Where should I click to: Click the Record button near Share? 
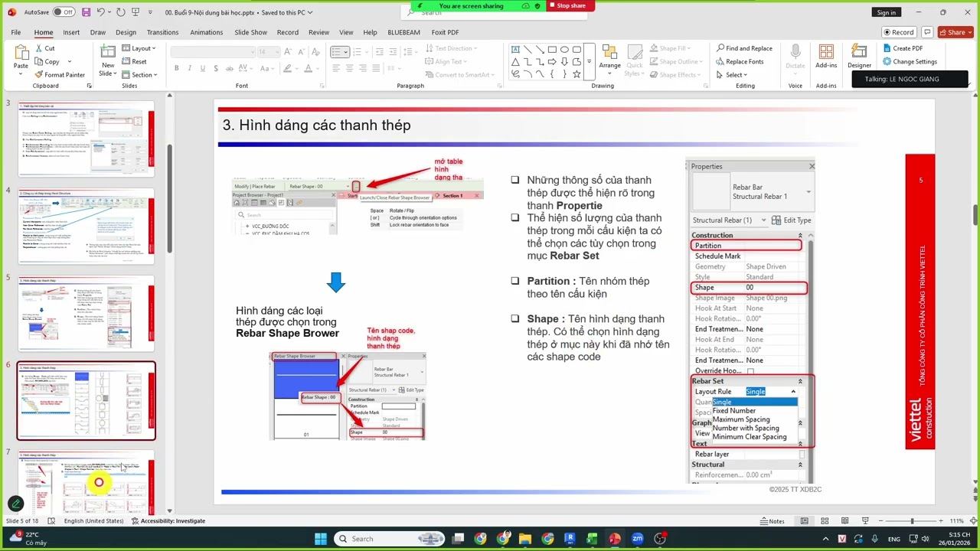click(x=899, y=32)
